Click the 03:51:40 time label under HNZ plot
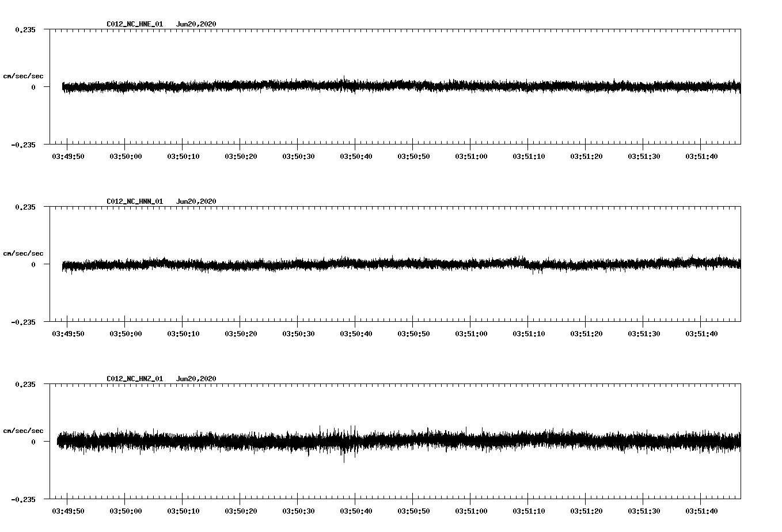 click(701, 511)
